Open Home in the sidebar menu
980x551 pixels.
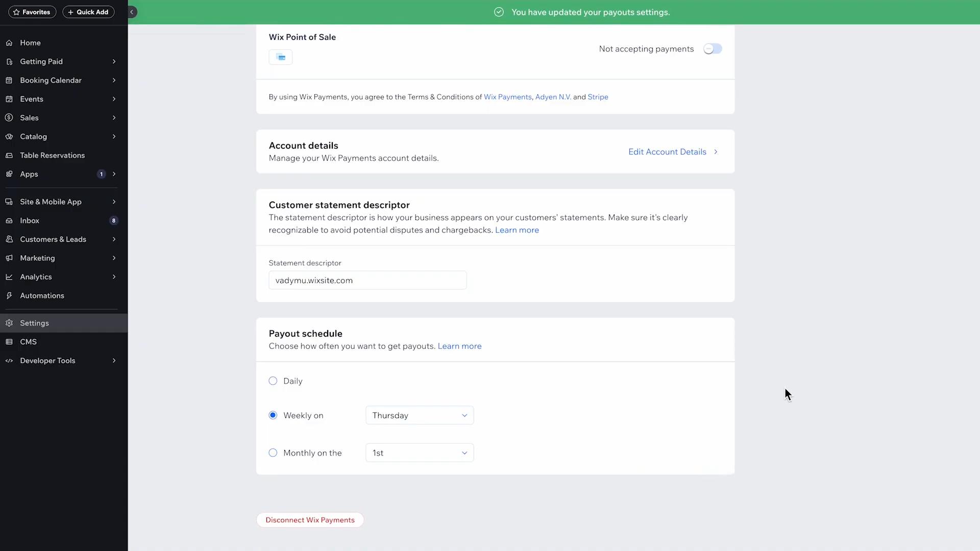[x=64, y=43]
